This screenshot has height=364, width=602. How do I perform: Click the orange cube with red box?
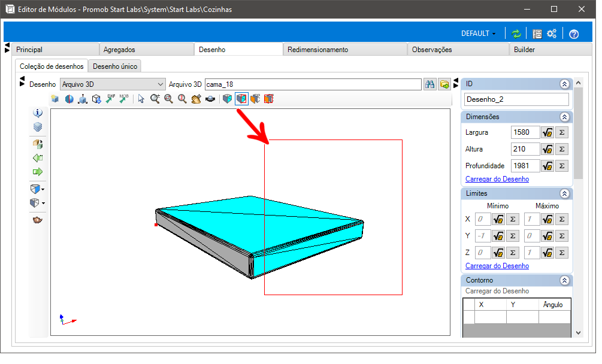coord(269,99)
